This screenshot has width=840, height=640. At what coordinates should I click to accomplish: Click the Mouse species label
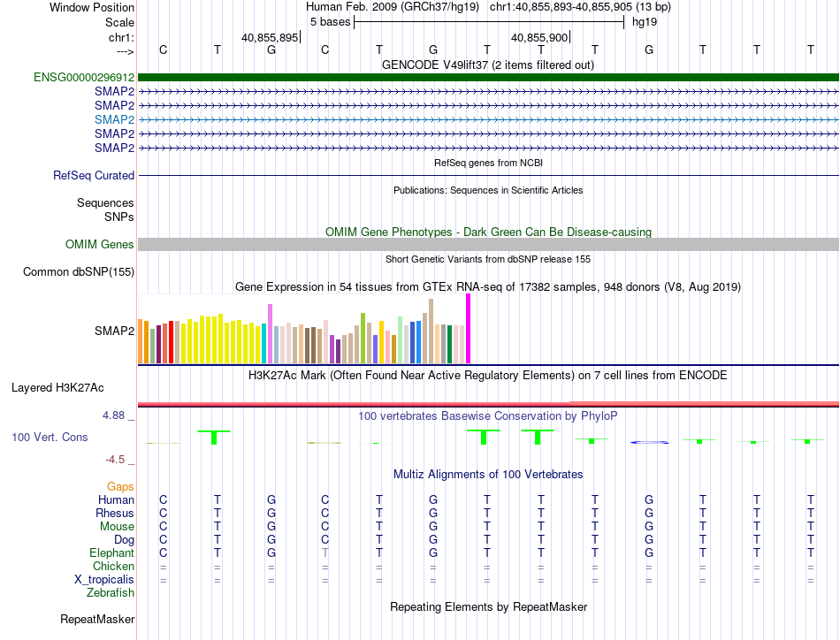[x=117, y=527]
